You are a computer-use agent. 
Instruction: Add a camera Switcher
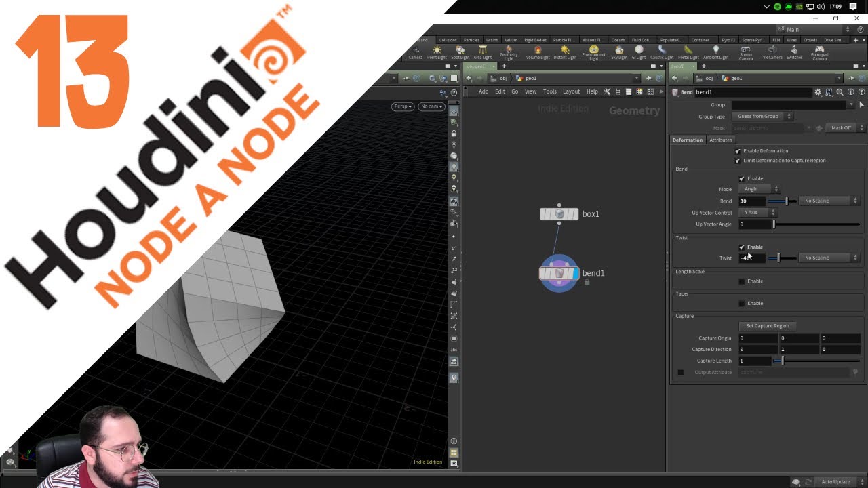(794, 52)
